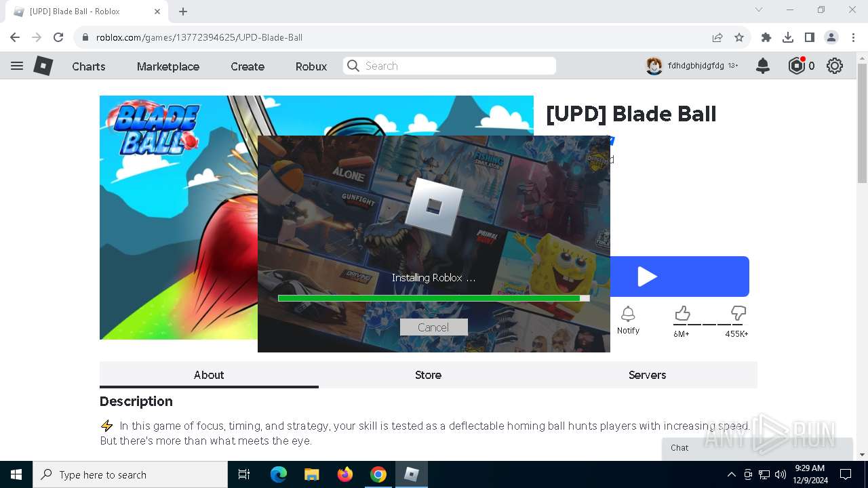Open the Chrome three-dot menu

[x=852, y=37]
